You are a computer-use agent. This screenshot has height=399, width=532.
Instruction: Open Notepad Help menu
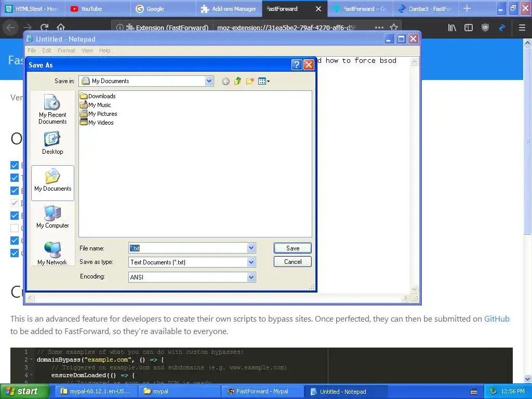pos(105,50)
